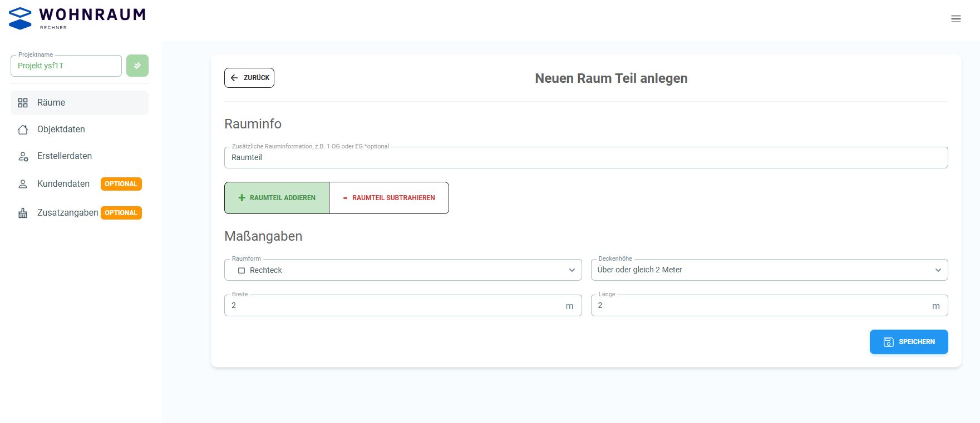Click the OPTIONAL badge next to Kundendaten
The image size is (980, 423).
[121, 184]
